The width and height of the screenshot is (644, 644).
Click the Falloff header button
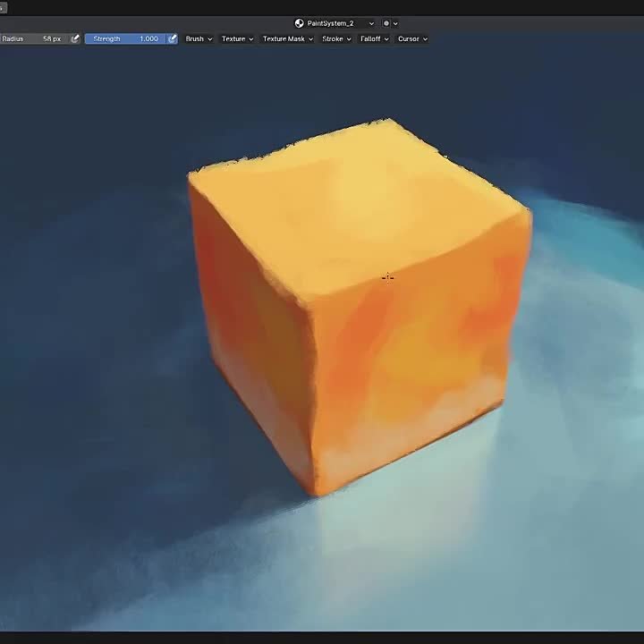pyautogui.click(x=374, y=39)
